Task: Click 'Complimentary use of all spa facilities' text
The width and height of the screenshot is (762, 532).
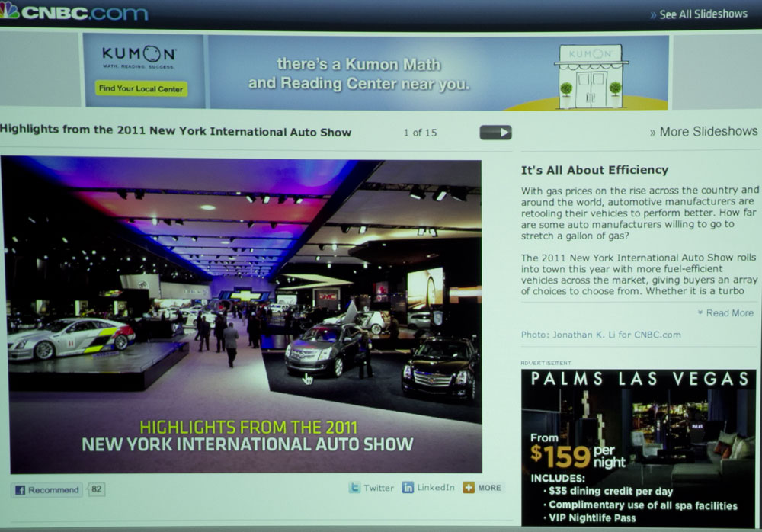Action: tap(643, 505)
